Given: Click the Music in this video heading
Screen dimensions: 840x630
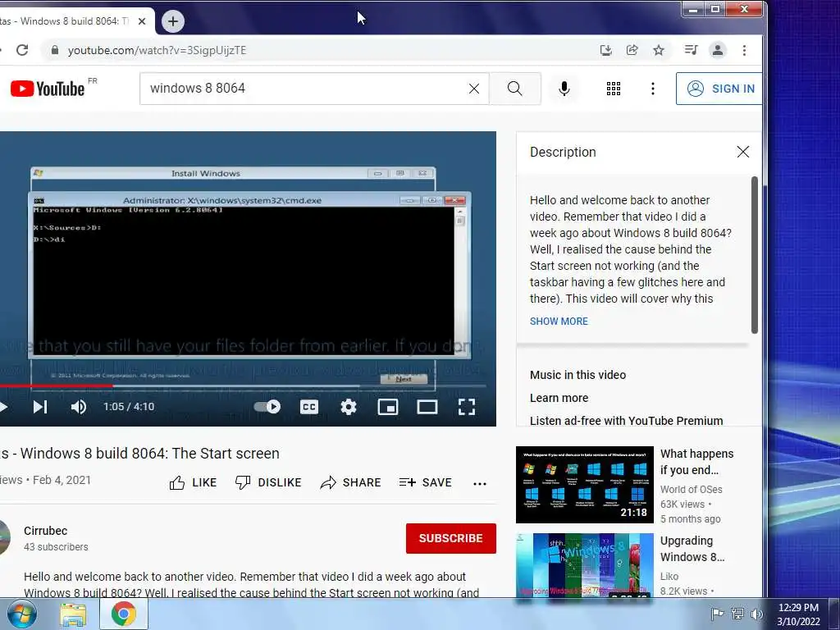Looking at the screenshot, I should (577, 375).
